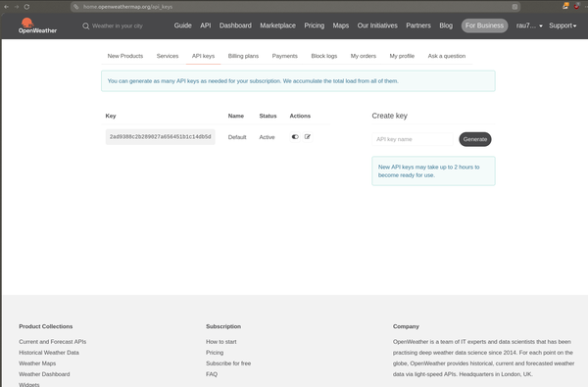The height and width of the screenshot is (387, 588).
Task: Click the search magnifier icon
Action: 86,25
